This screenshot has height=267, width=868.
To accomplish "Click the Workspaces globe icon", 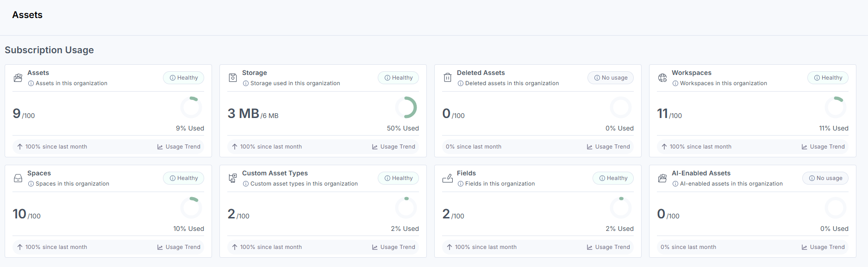I will coord(662,78).
